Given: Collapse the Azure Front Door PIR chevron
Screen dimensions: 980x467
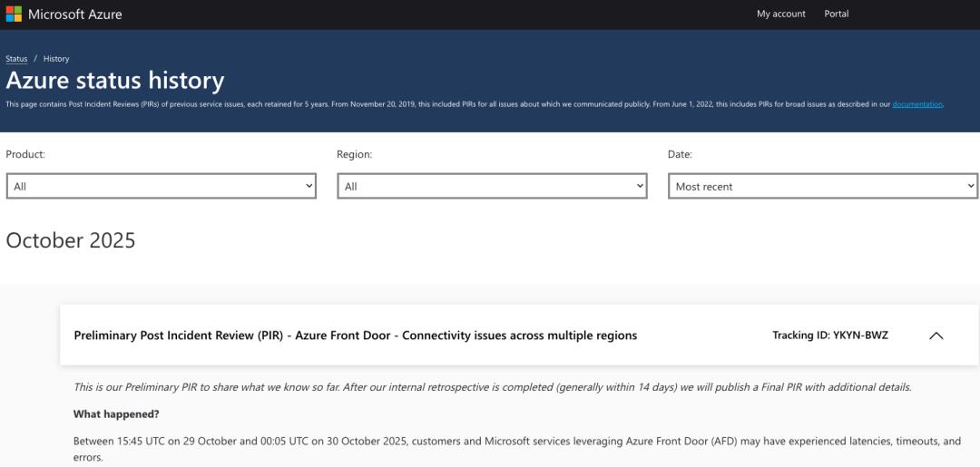Looking at the screenshot, I should click(x=936, y=336).
